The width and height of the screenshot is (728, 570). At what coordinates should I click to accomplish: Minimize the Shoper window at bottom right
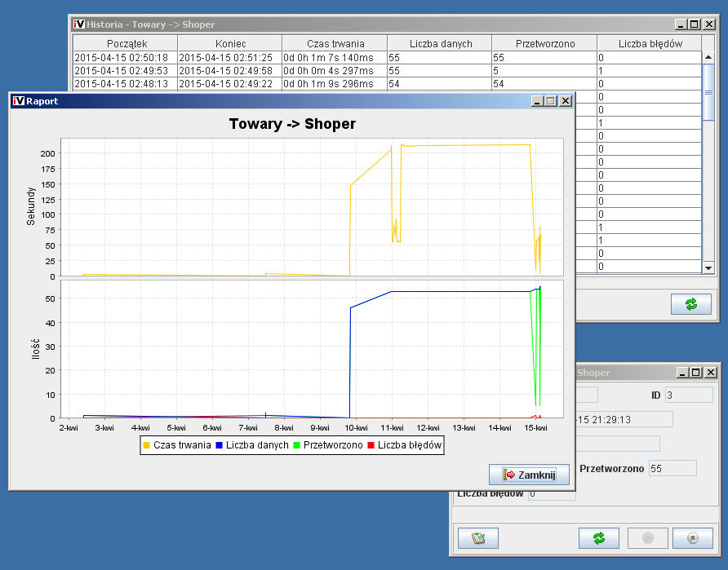coord(683,372)
